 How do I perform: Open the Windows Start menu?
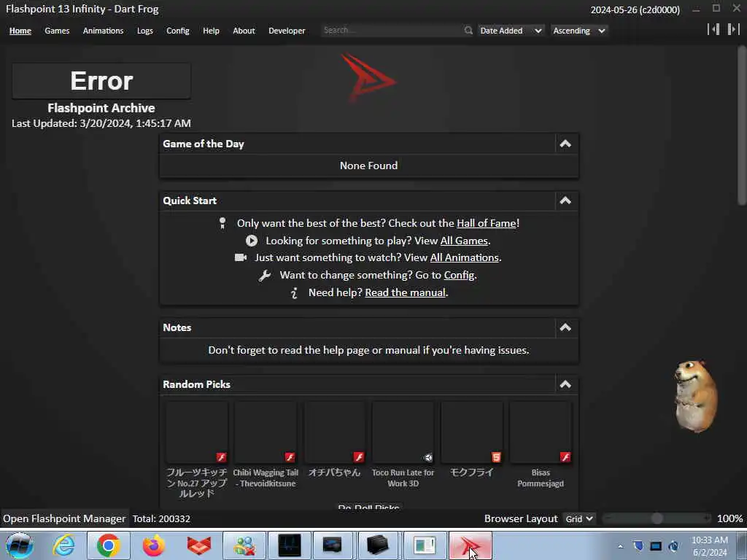pyautogui.click(x=19, y=545)
